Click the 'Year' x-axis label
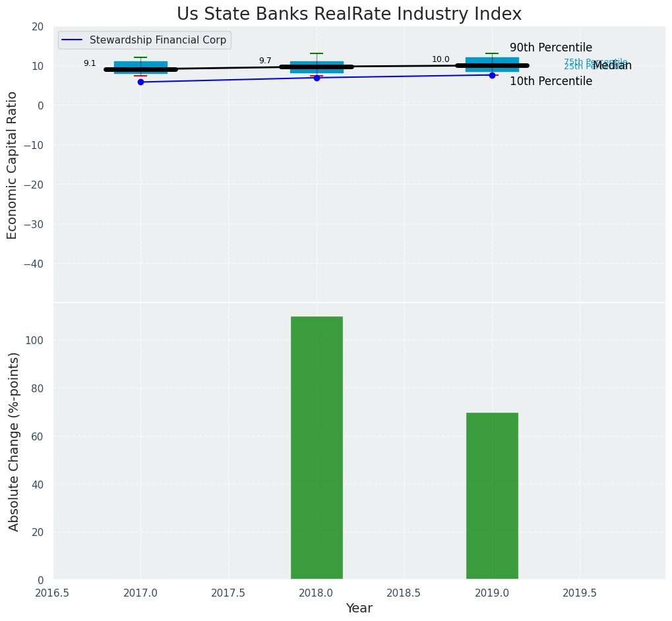The width and height of the screenshot is (672, 621). click(359, 608)
